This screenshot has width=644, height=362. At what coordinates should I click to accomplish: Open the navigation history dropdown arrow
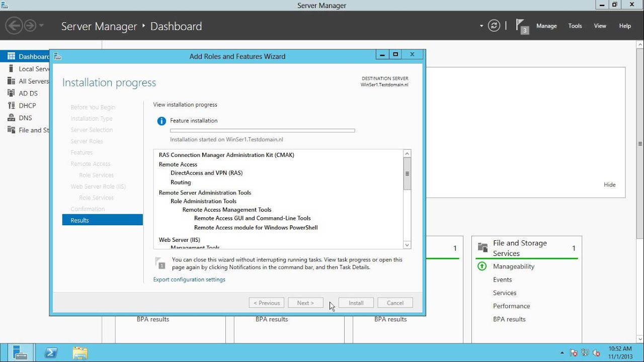pyautogui.click(x=41, y=26)
